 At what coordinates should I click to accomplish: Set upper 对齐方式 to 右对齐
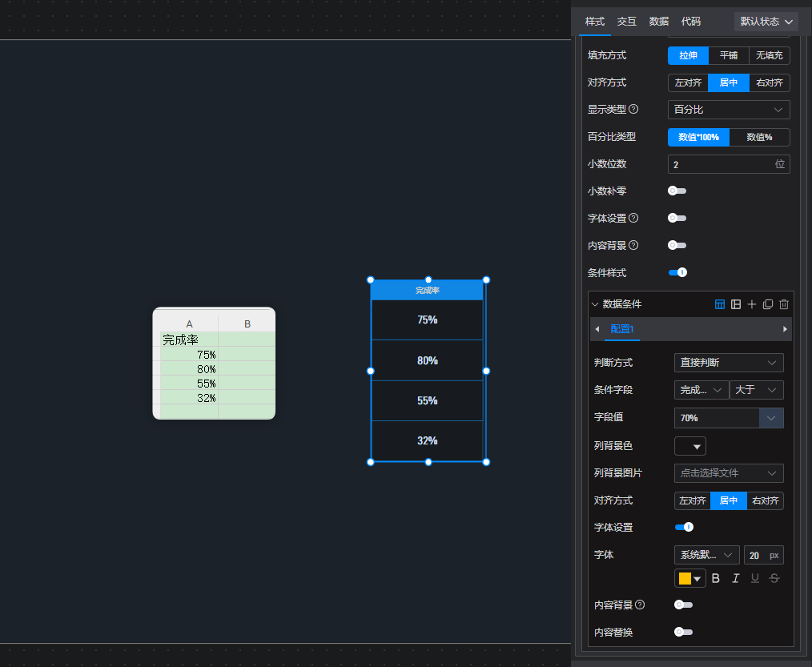click(770, 82)
